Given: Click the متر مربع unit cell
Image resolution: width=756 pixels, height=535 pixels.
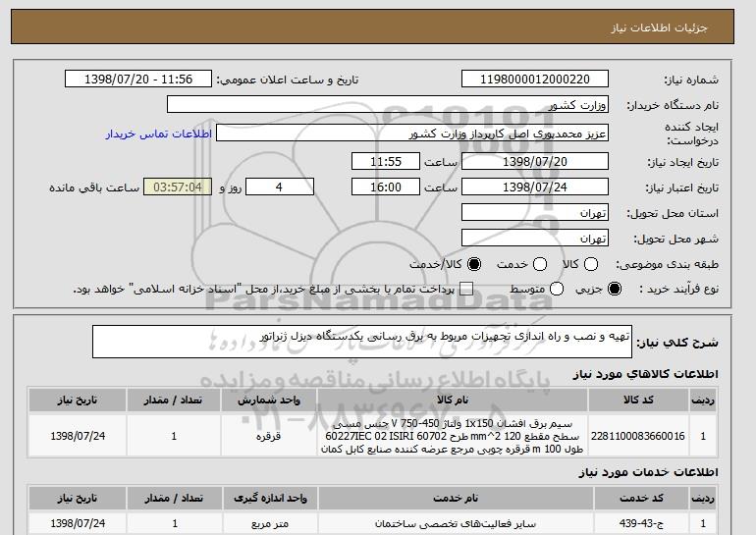Looking at the screenshot, I should point(270,523).
